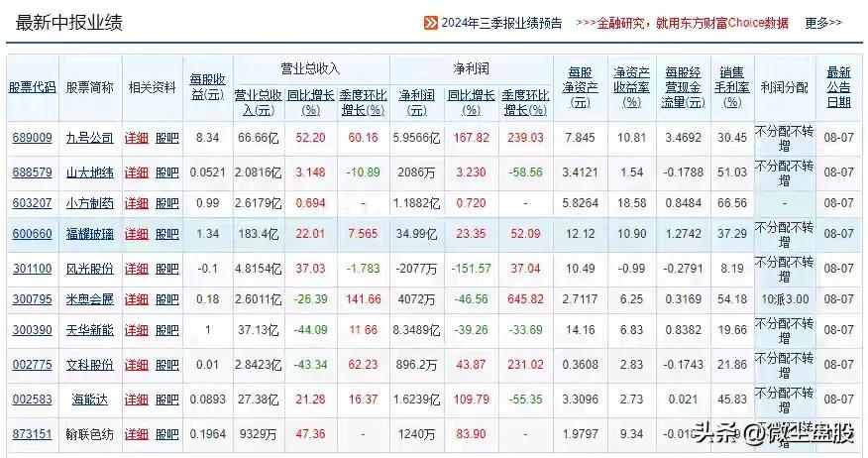Open 股吧 for 风光股份
Image resolution: width=868 pixels, height=458 pixels.
click(x=167, y=269)
